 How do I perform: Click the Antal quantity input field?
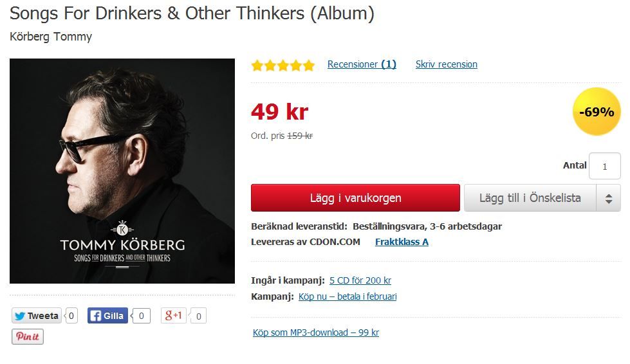click(x=605, y=166)
